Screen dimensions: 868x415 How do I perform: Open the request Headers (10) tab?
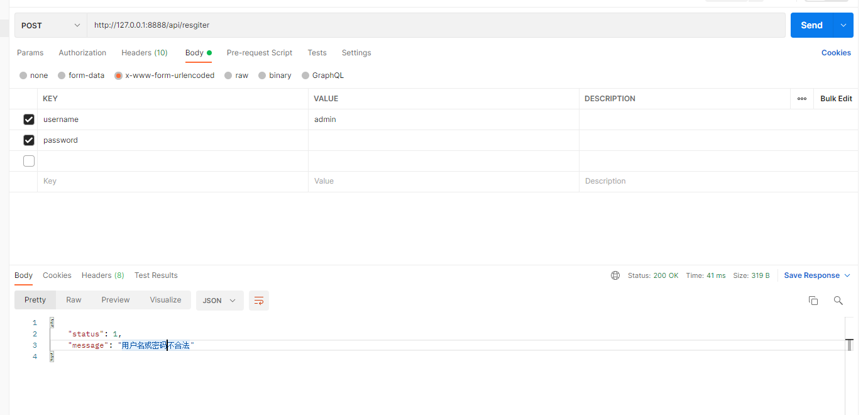145,53
